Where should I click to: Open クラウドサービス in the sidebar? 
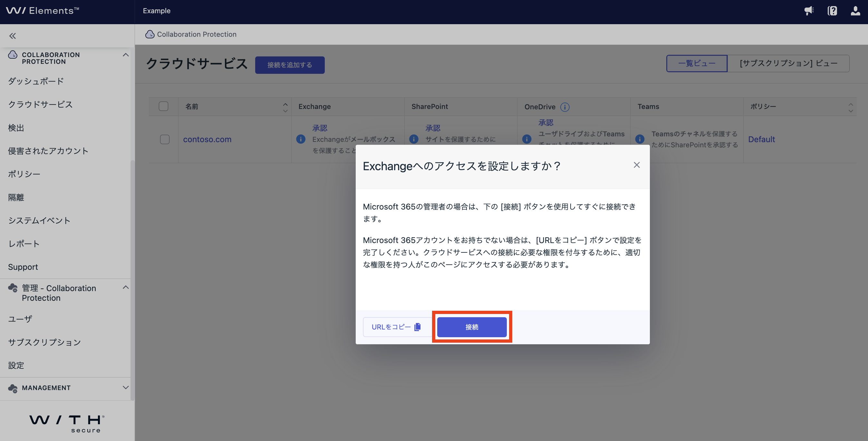click(x=40, y=104)
